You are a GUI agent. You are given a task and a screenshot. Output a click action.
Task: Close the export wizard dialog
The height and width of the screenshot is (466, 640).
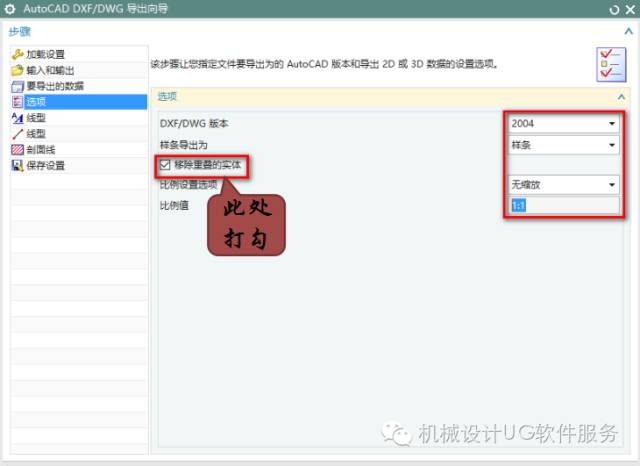(x=631, y=9)
